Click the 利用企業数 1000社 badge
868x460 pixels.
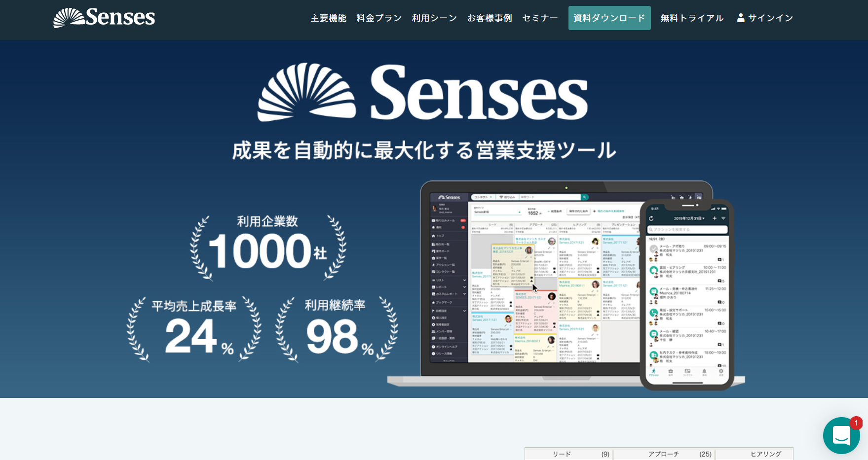pos(268,248)
